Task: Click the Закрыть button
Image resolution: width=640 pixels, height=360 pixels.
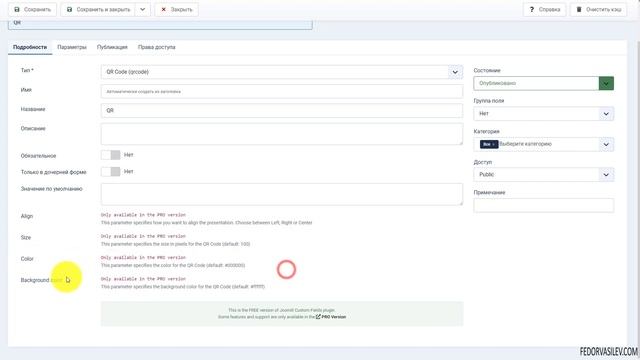Action: (x=176, y=9)
